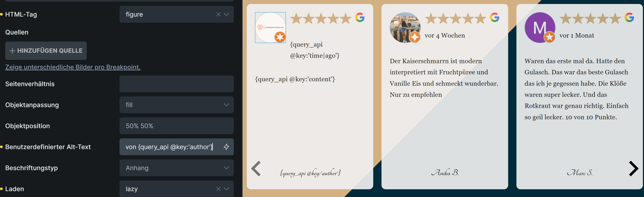
Task: Click the Benutzerdefinierter Alt-Text field
Action: (x=170, y=147)
